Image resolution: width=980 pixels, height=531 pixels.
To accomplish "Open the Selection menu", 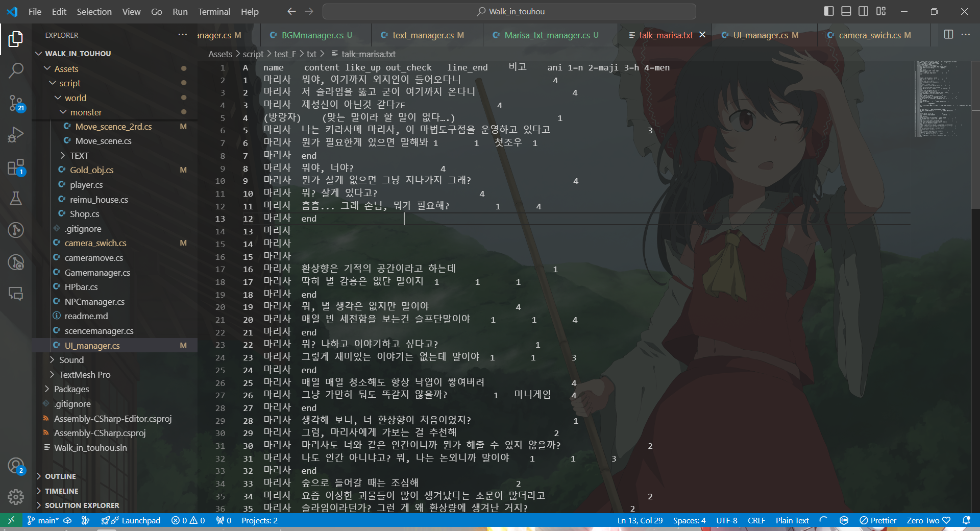I will [x=94, y=11].
